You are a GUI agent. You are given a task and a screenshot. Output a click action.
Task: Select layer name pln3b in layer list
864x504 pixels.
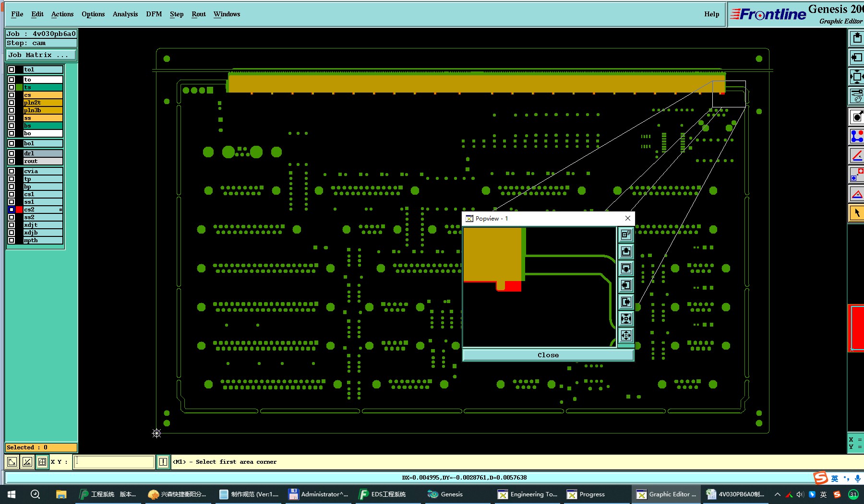pyautogui.click(x=43, y=110)
